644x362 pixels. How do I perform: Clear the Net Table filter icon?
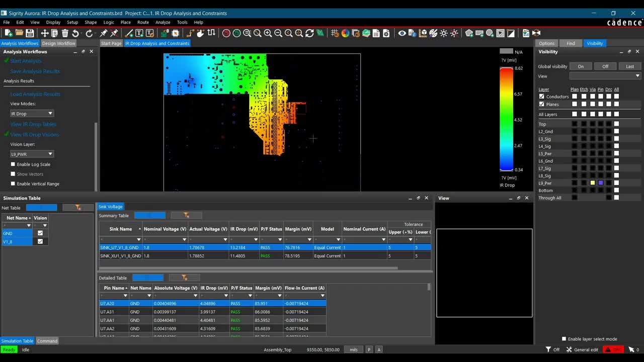coord(78,207)
